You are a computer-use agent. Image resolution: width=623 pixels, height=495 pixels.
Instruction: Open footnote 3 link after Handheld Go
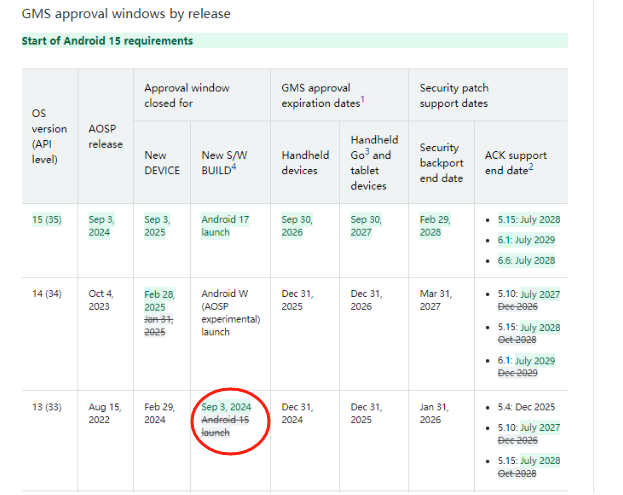[x=367, y=152]
